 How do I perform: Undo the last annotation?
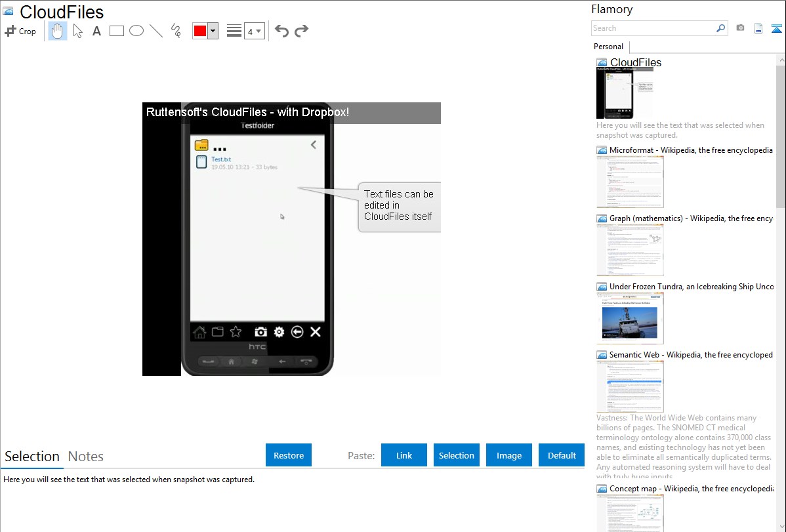(x=281, y=31)
